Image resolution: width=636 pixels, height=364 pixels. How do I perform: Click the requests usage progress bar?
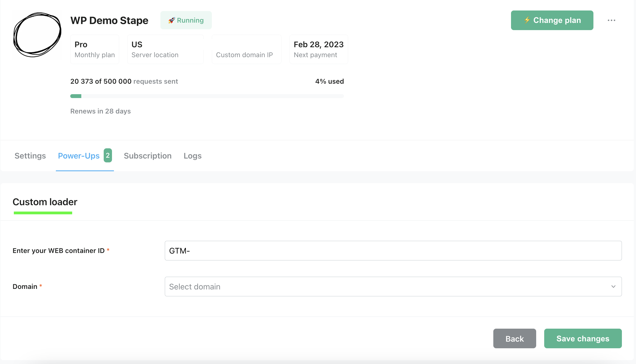point(207,96)
